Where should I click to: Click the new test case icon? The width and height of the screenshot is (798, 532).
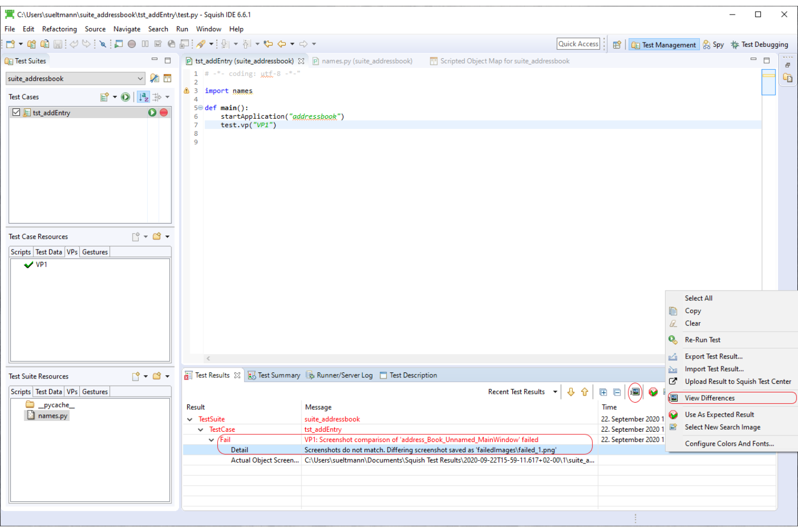[105, 97]
